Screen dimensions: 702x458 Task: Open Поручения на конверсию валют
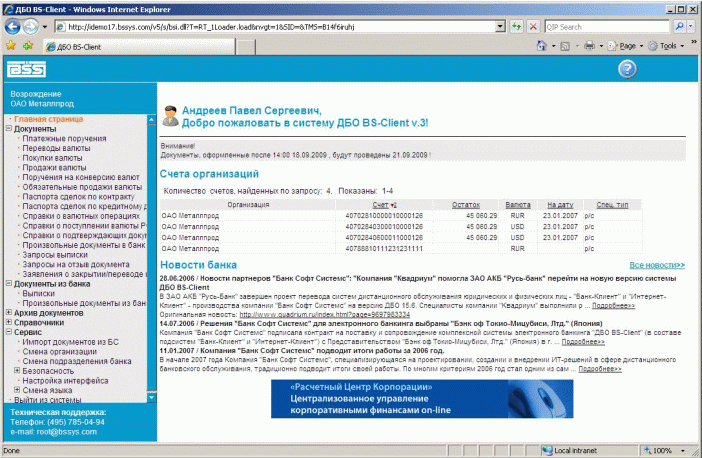81,177
